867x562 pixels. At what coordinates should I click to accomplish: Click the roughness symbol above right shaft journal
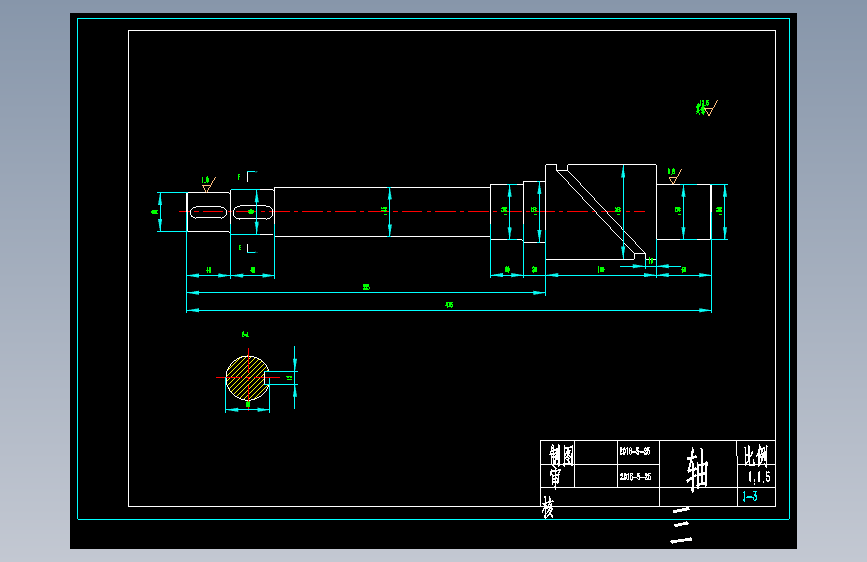(674, 176)
